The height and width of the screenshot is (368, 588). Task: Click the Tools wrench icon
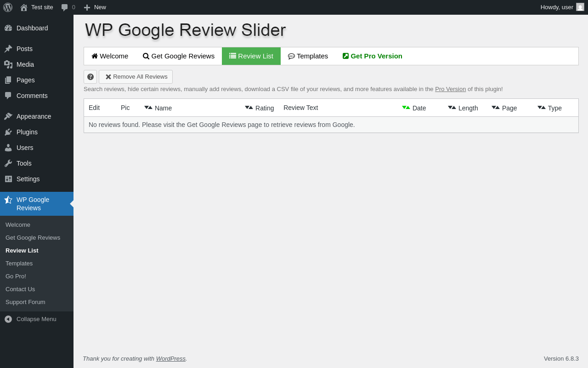point(8,163)
